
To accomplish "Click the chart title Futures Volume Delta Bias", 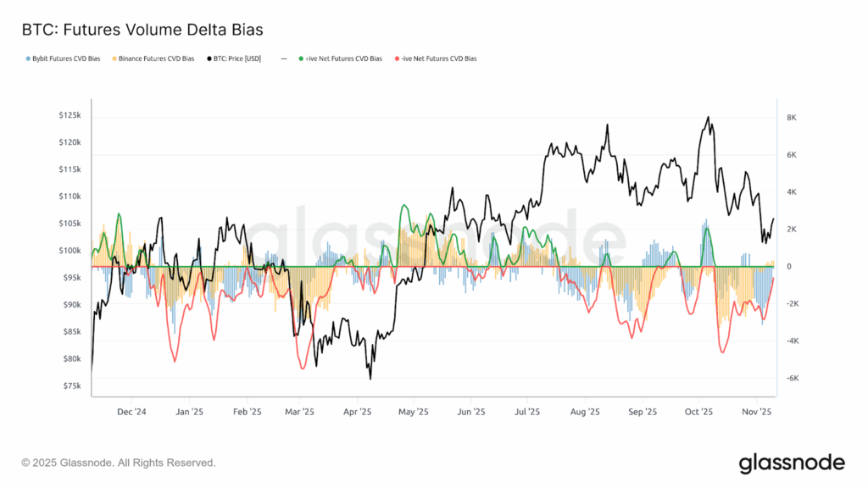I will (x=142, y=30).
